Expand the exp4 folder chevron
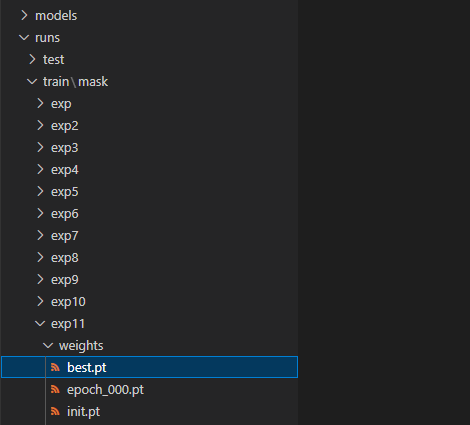 [x=40, y=169]
